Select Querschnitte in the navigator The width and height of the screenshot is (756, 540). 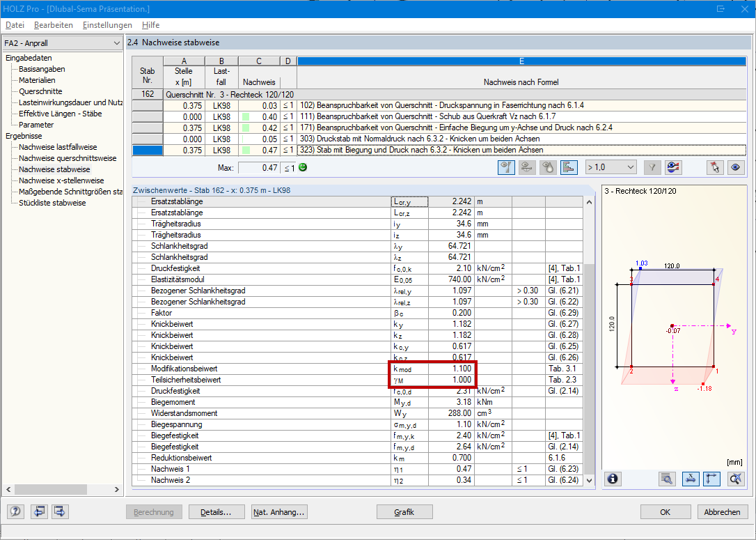tap(40, 91)
